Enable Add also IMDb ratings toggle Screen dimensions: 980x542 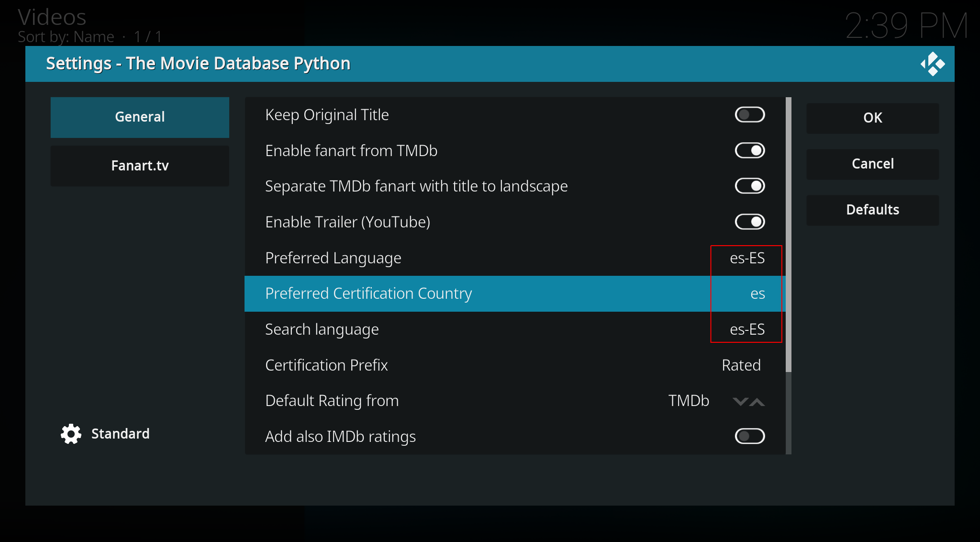749,436
